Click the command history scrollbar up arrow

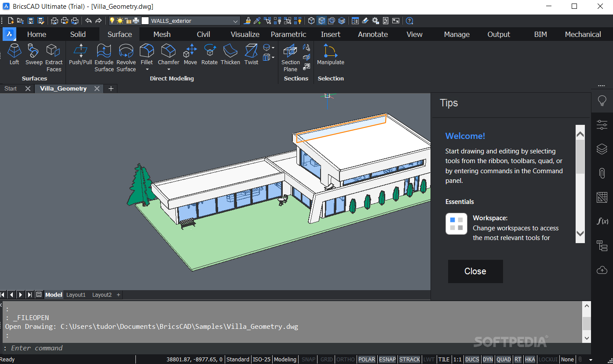coord(587,306)
